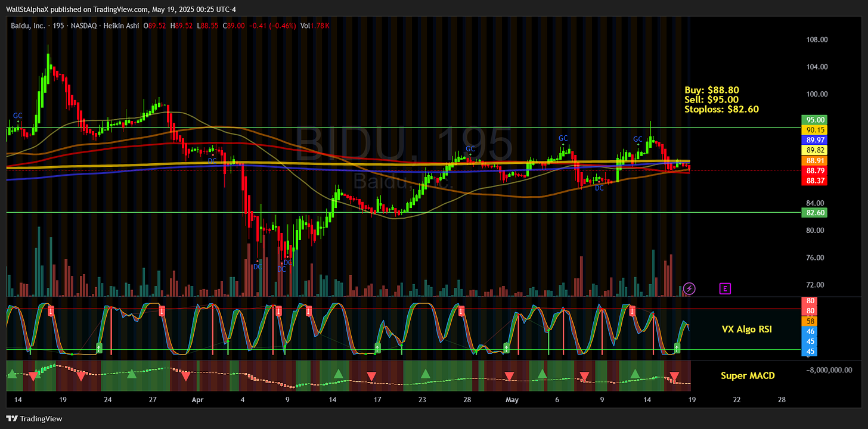Click the GC marker near April 28

(x=470, y=149)
